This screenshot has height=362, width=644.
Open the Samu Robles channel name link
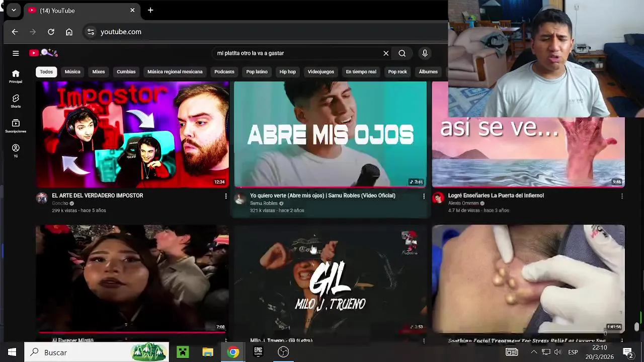point(264,203)
